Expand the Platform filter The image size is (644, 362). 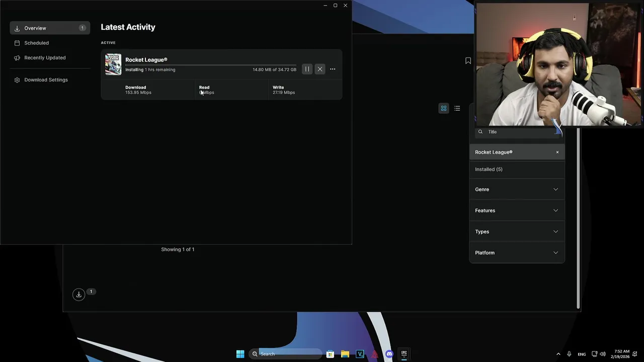[x=517, y=253]
